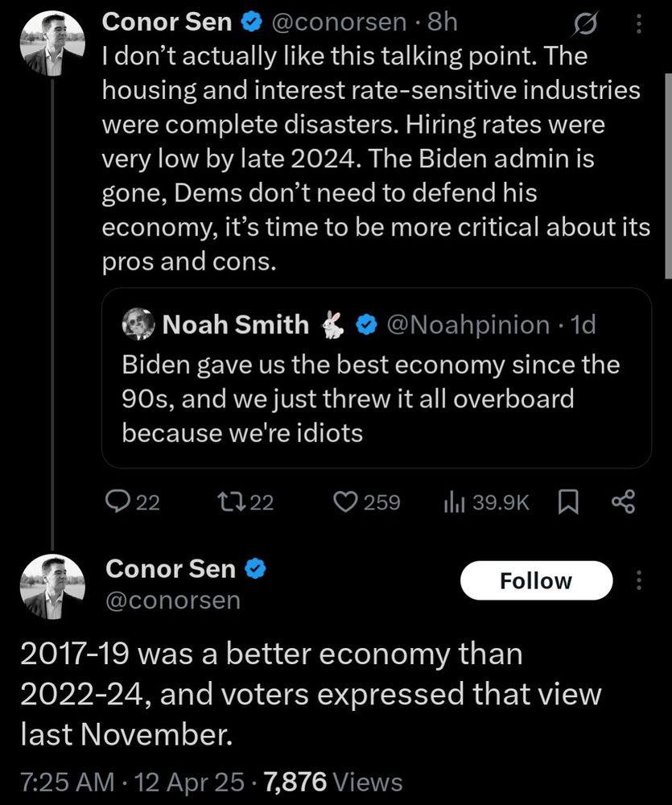Open Conor Sen's profile photo on the top tweet
The image size is (672, 805).
click(x=52, y=44)
